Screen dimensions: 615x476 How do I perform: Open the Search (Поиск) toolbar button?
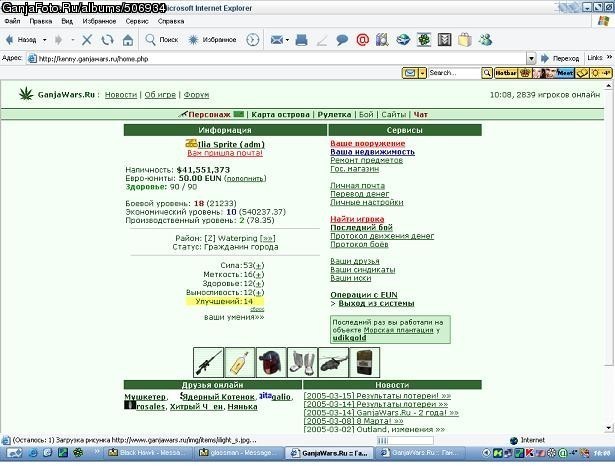coord(161,40)
